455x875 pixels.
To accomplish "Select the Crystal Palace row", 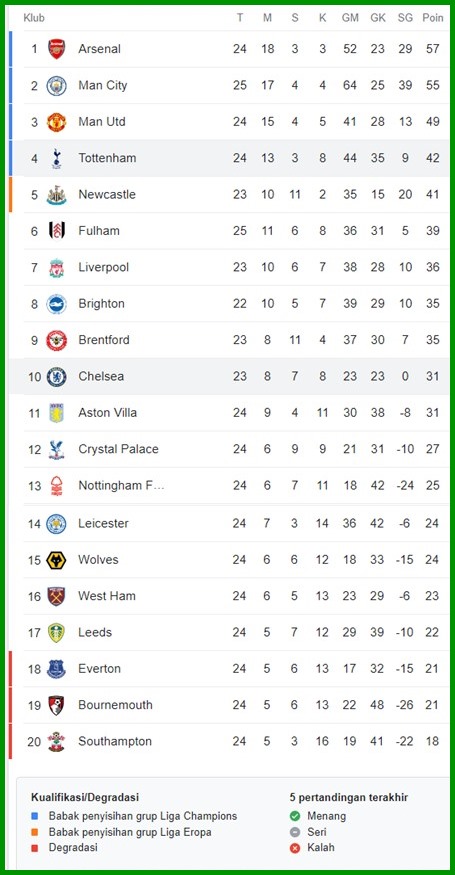I will (x=236, y=449).
